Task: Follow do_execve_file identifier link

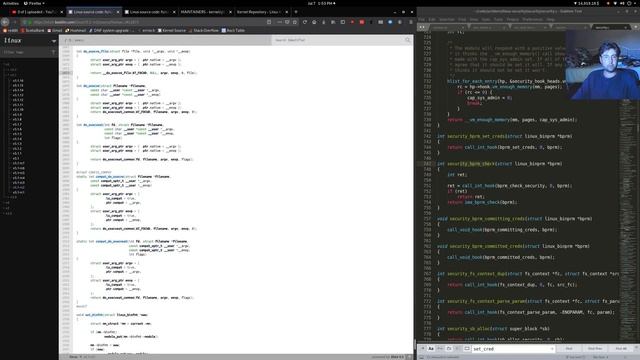Action: coord(96,51)
